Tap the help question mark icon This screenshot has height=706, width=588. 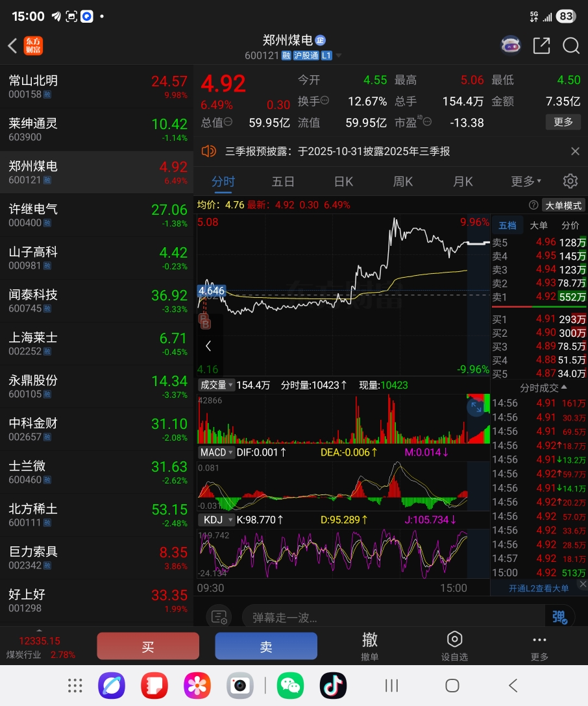click(533, 205)
